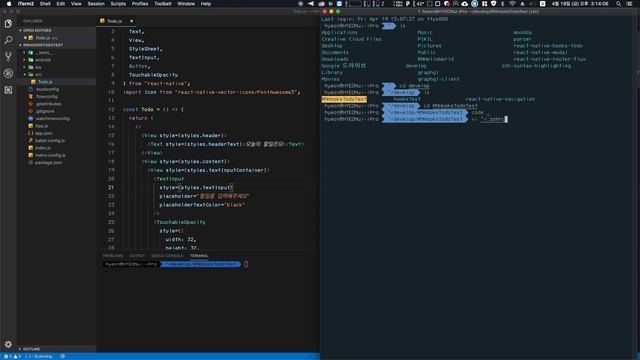
Task: Click the errors and warnings status bar indicator
Action: click(12, 356)
